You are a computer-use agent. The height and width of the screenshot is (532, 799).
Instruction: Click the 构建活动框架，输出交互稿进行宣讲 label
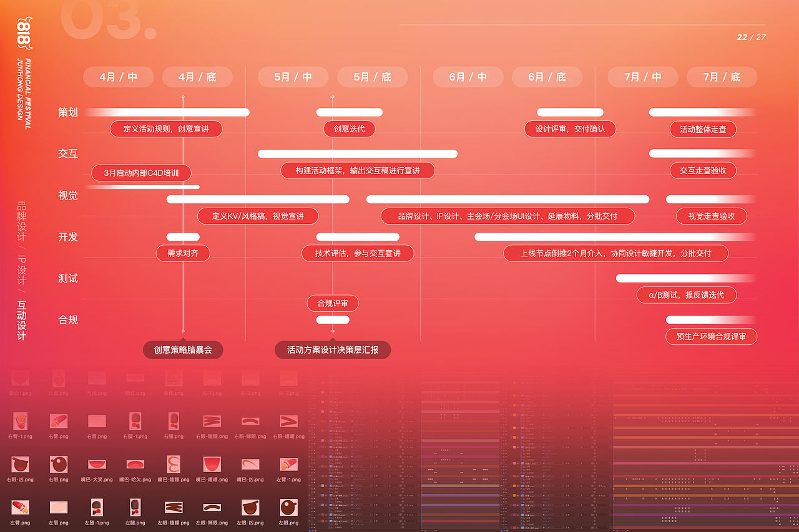(357, 170)
